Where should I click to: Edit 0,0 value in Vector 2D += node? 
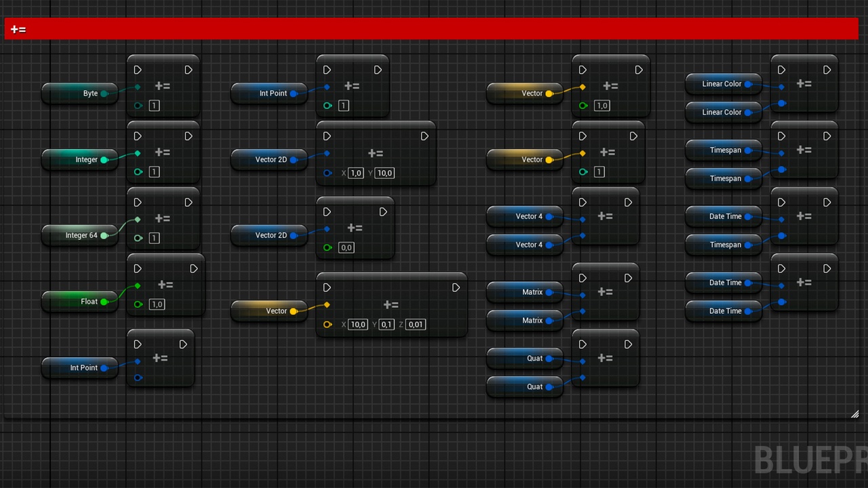pyautogui.click(x=347, y=248)
